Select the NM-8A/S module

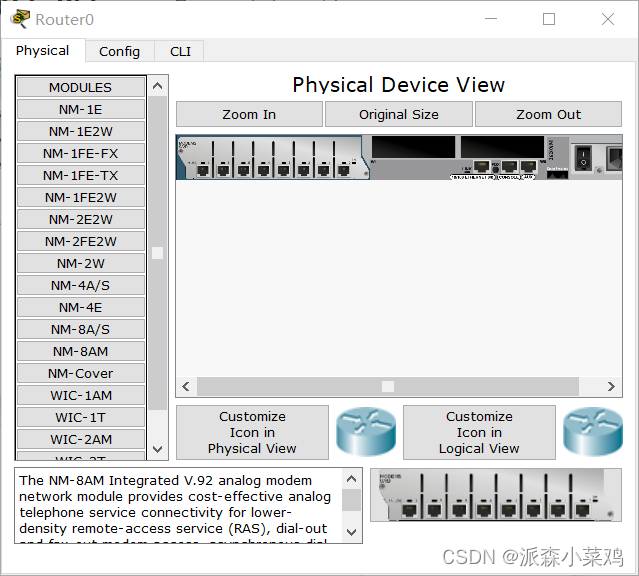81,329
